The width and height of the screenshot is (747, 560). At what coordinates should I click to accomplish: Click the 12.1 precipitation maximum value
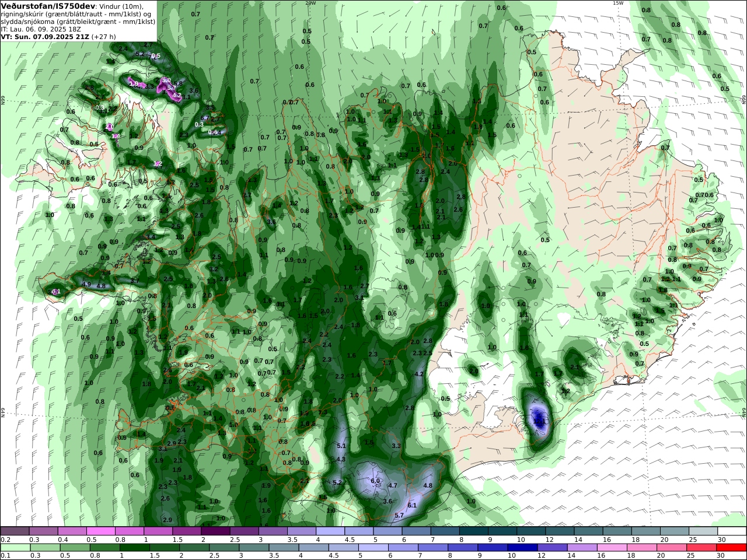(539, 420)
